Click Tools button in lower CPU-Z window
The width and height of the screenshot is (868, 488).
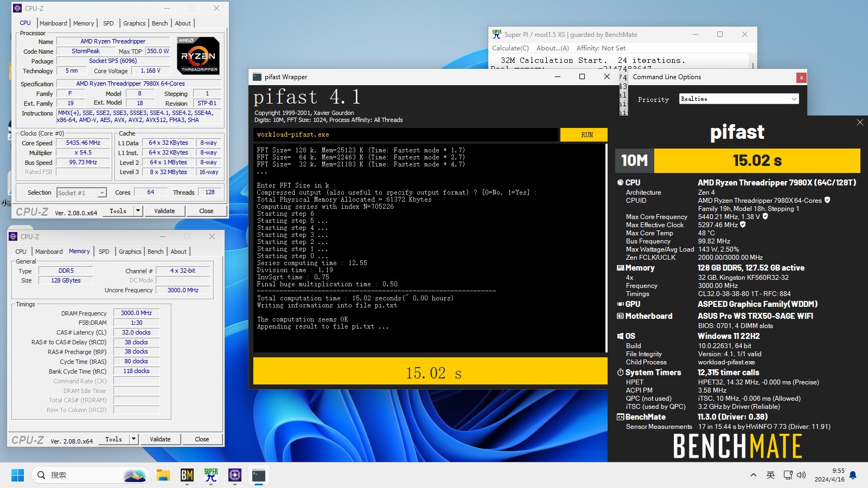click(113, 439)
